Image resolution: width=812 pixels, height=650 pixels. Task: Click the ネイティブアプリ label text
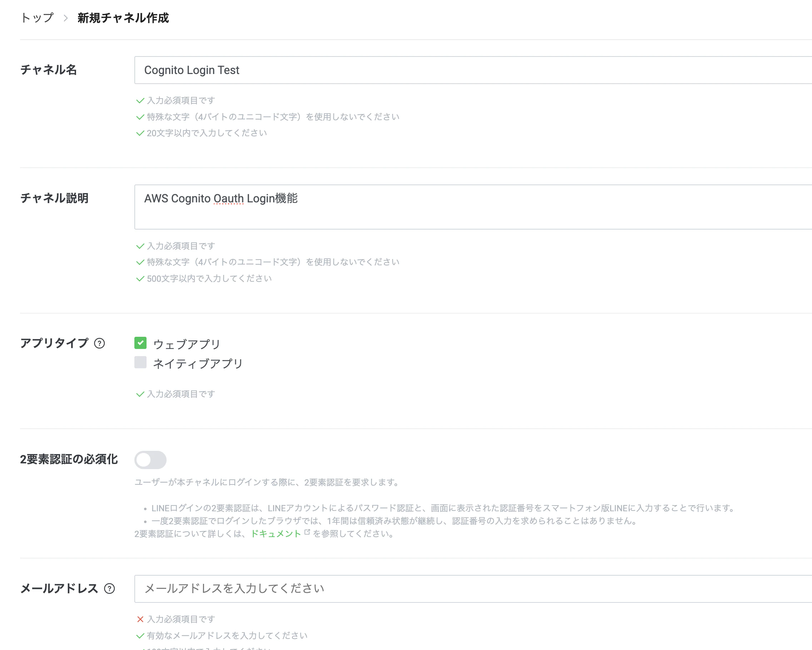point(198,364)
